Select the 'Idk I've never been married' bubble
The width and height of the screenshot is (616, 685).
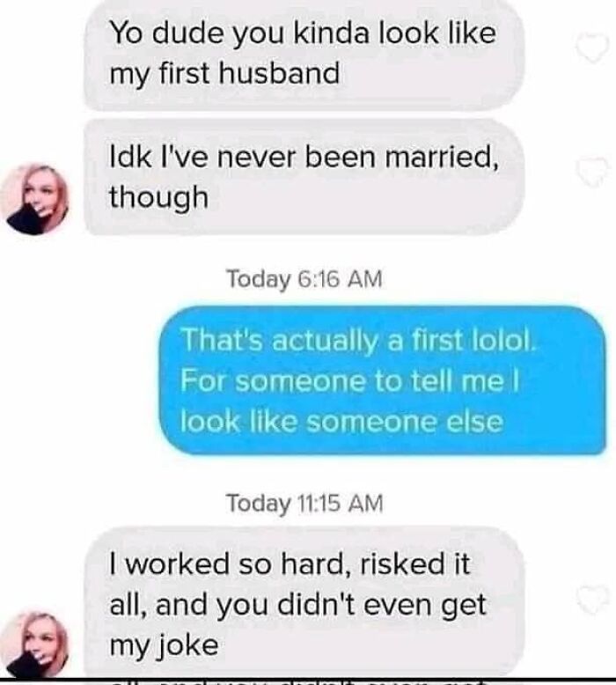coord(304,177)
